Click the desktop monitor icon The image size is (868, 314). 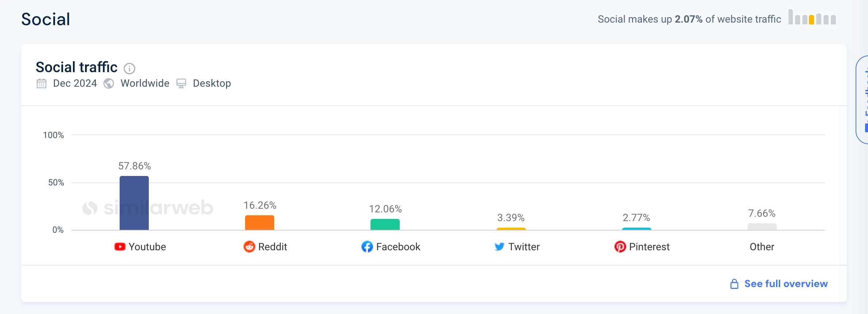coord(181,83)
